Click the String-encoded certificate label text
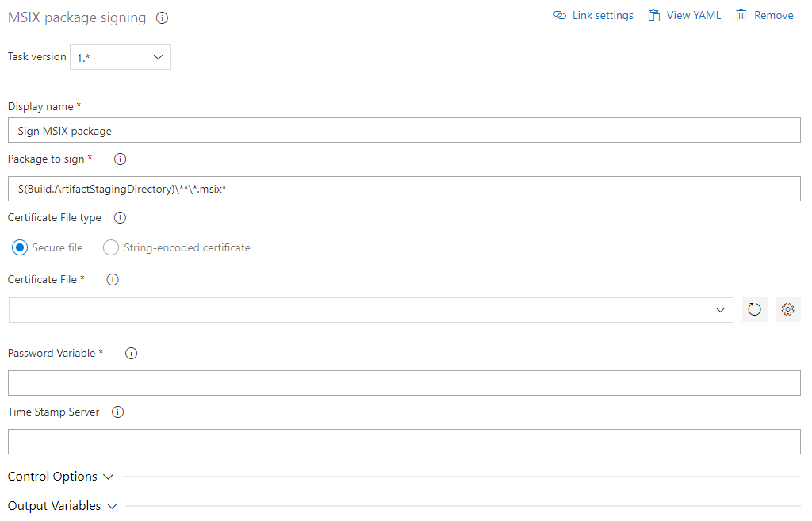Viewport: 812px width, 521px height. (187, 248)
